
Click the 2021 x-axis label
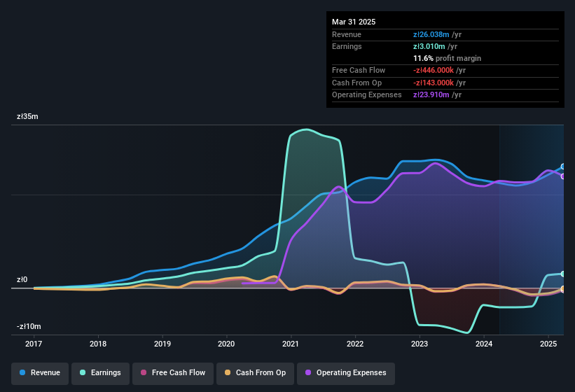[291, 344]
